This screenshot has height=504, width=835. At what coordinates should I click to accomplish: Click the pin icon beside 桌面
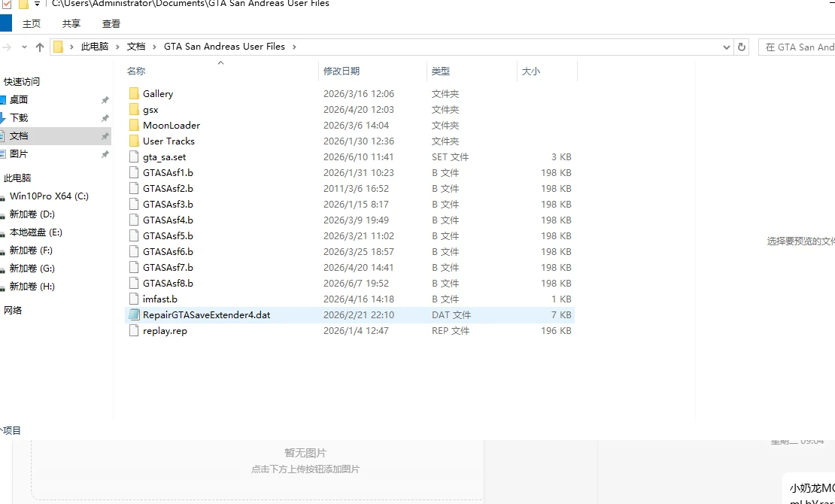click(x=105, y=99)
